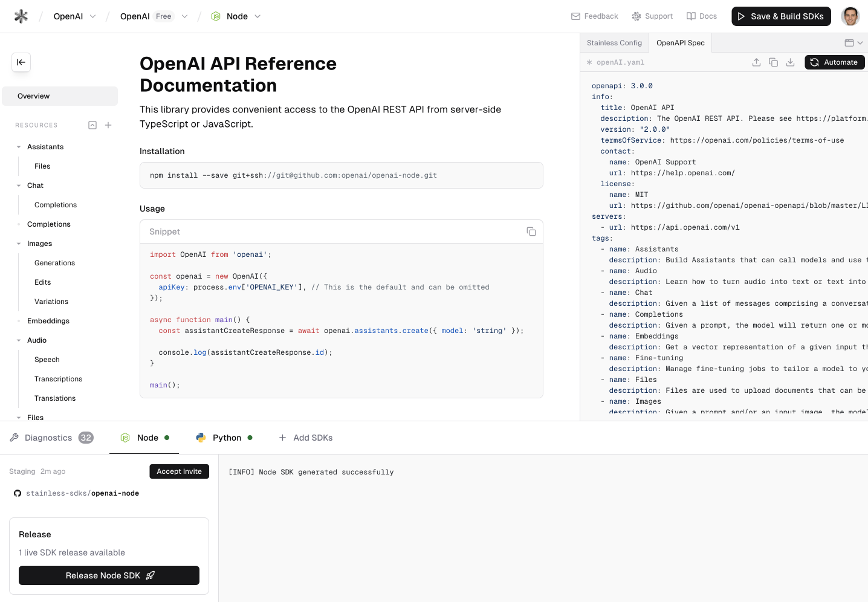Collapse the sidebar with the arrow icon
The image size is (868, 602).
click(21, 62)
